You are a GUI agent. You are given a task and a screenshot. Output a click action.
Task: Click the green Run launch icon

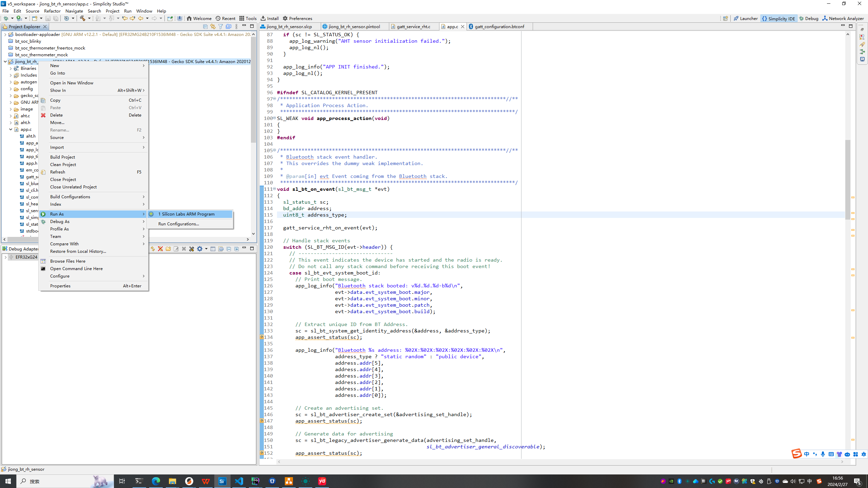pyautogui.click(x=19, y=18)
